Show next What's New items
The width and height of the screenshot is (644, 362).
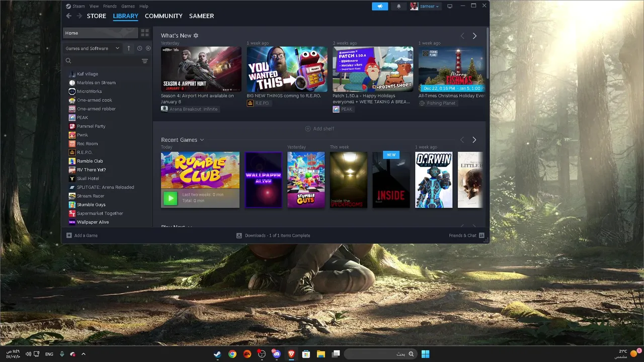click(x=474, y=36)
